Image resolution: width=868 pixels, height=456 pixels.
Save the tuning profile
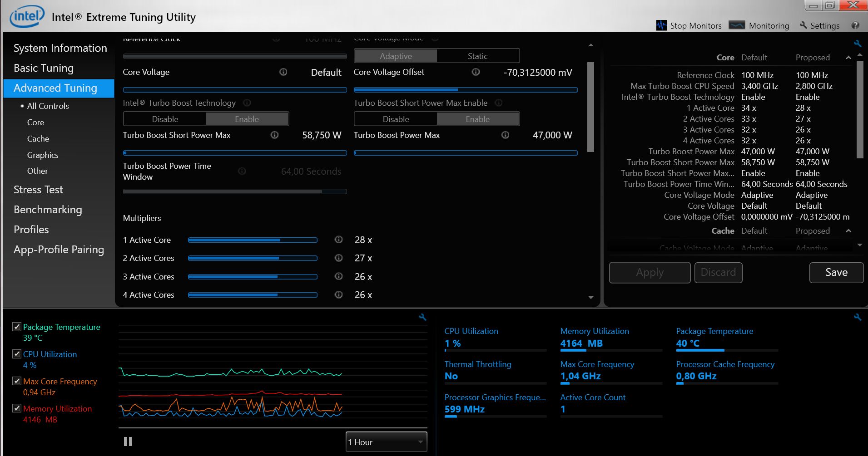click(836, 272)
